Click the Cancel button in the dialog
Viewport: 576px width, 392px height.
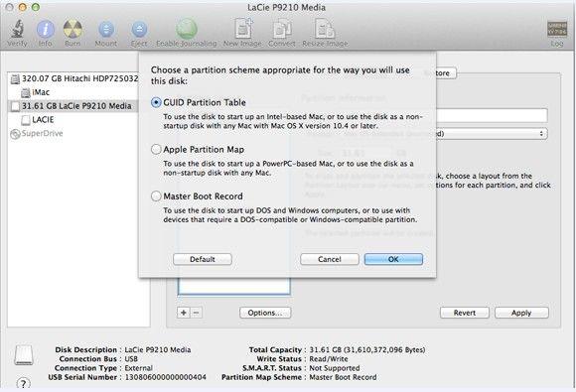pyautogui.click(x=330, y=259)
